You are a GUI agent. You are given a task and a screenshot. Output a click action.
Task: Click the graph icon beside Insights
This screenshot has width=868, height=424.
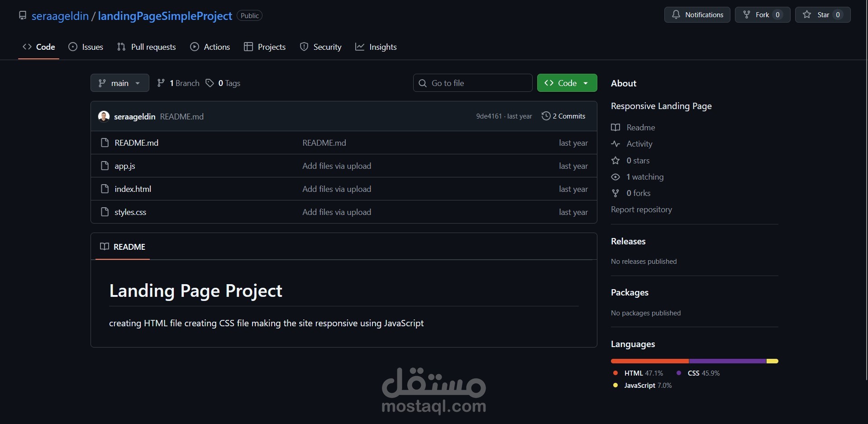[360, 47]
